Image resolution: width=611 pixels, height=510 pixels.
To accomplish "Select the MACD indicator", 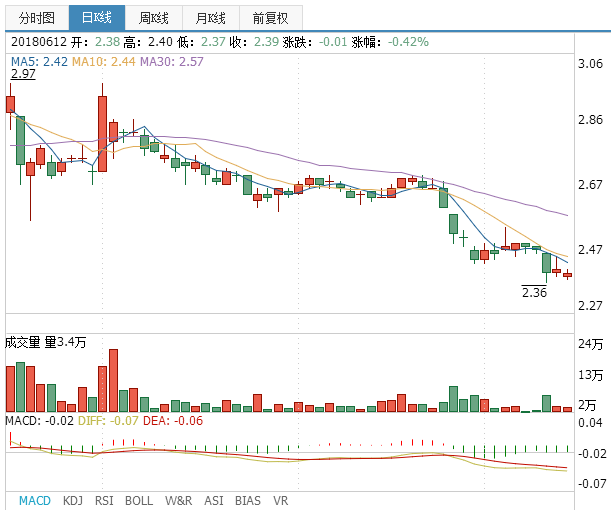I will click(35, 500).
